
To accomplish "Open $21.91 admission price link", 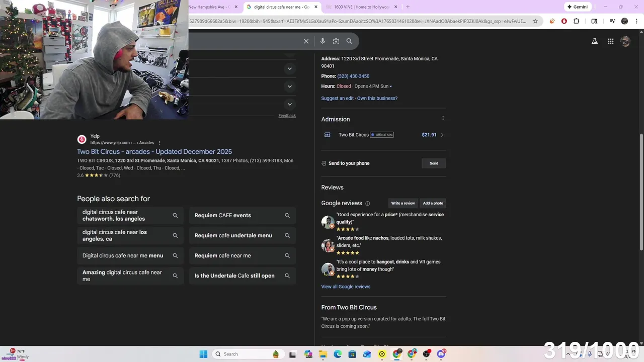I will pyautogui.click(x=429, y=135).
